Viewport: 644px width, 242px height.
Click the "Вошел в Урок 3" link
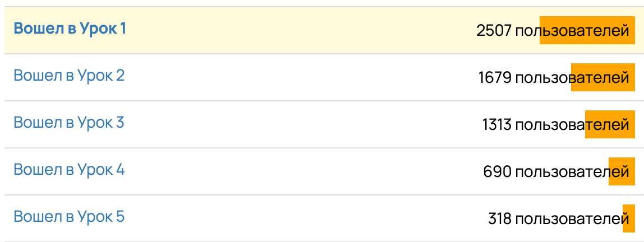point(68,123)
